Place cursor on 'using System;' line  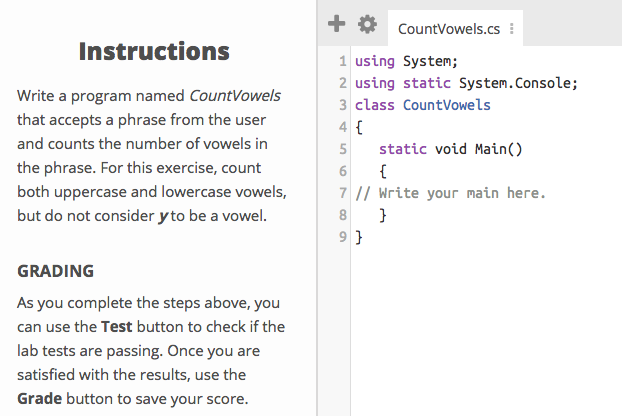click(x=406, y=61)
